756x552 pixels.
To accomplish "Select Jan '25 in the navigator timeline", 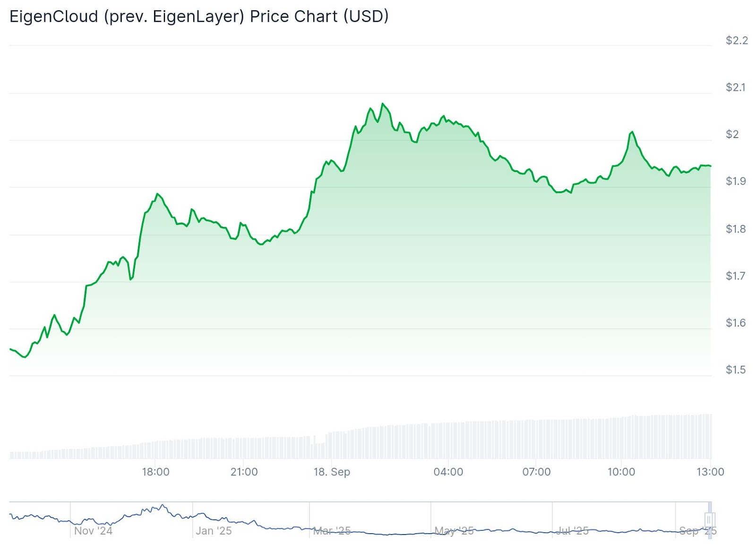I will 214,531.
